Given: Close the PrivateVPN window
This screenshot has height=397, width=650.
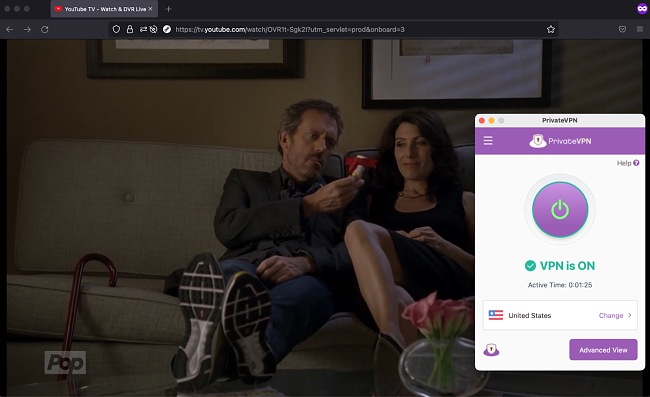Looking at the screenshot, I should click(x=482, y=120).
